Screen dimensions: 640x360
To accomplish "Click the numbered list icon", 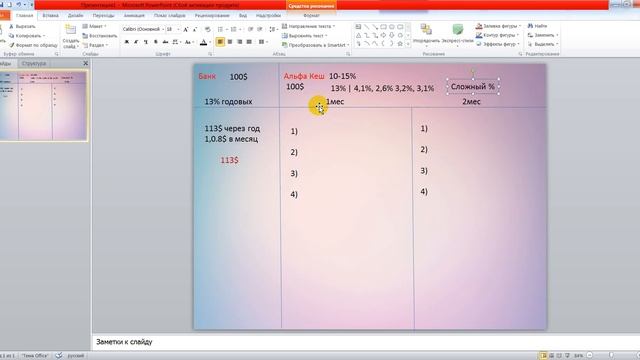I will [x=234, y=29].
